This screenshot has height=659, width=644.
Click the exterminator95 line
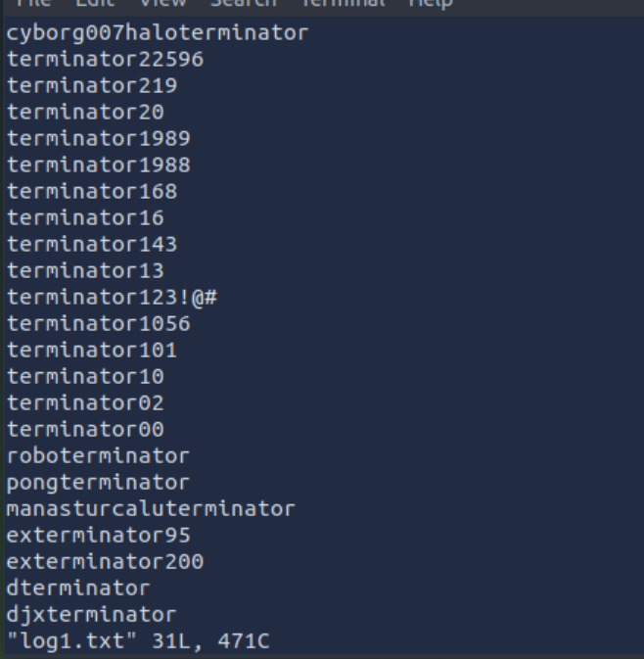[98, 535]
